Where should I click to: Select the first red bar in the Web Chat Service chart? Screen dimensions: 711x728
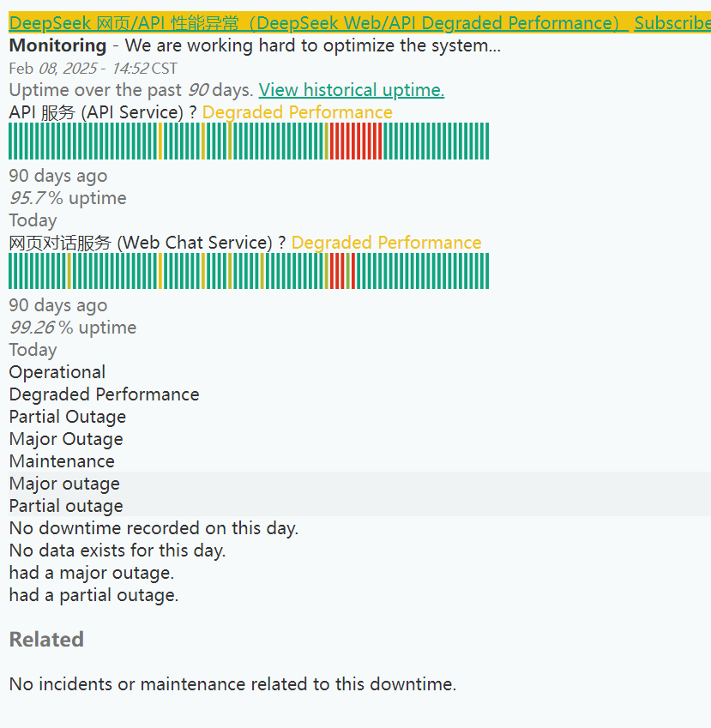[x=333, y=271]
